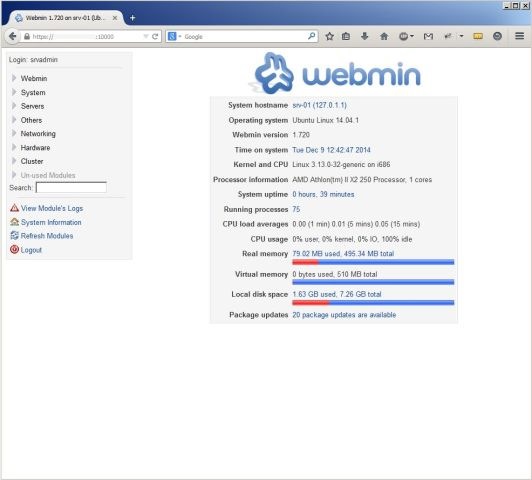The image size is (532, 480).
Task: Close the Webmin 1.720 tab
Action: pyautogui.click(x=115, y=18)
